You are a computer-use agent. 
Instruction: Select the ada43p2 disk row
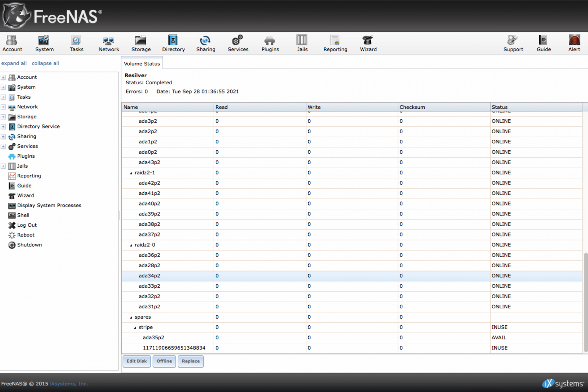352,162
